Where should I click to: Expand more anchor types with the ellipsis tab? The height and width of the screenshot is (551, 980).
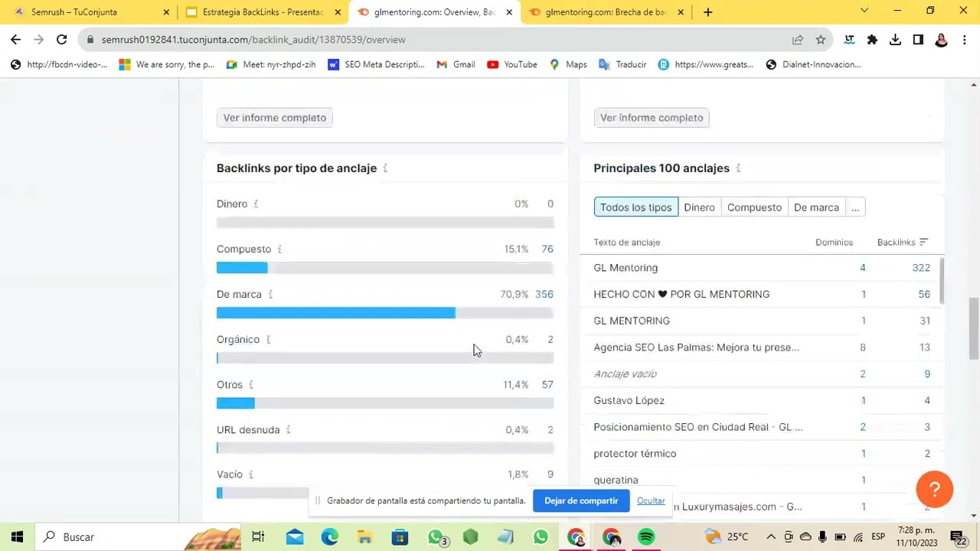tap(855, 207)
